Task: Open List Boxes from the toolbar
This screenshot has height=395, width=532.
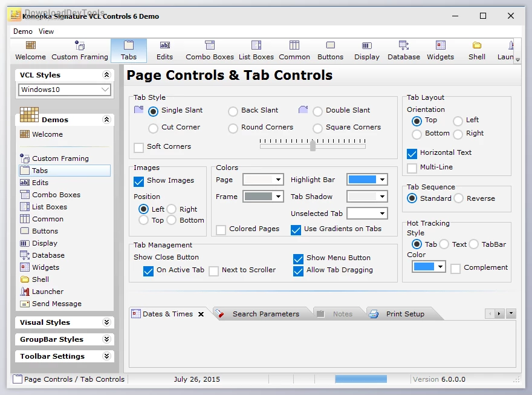Action: click(x=256, y=50)
